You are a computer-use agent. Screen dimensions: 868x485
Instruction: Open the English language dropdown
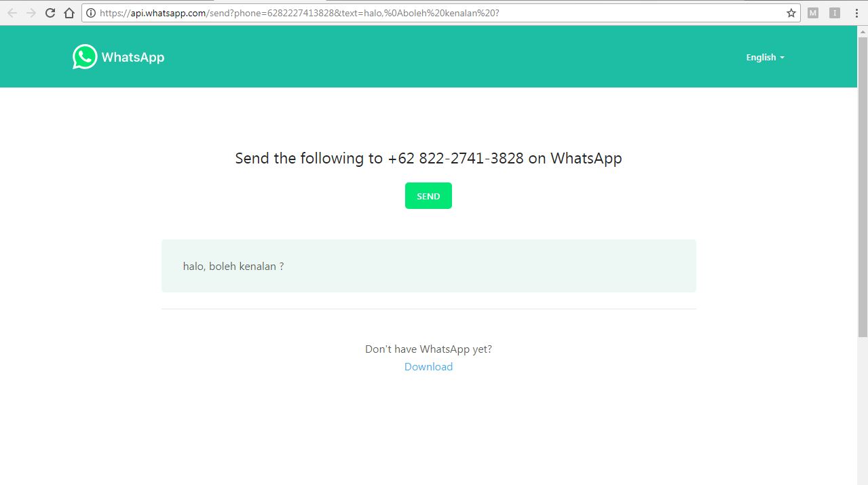pyautogui.click(x=765, y=58)
